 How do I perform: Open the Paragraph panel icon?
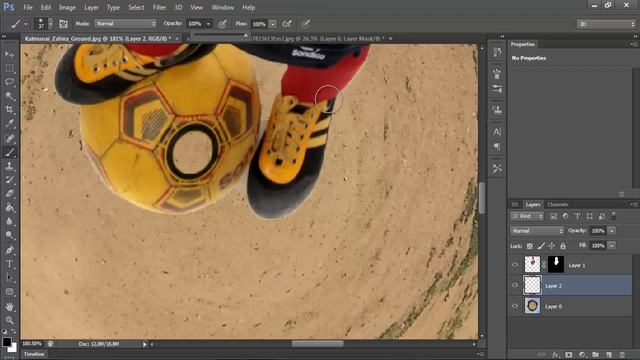(x=497, y=147)
